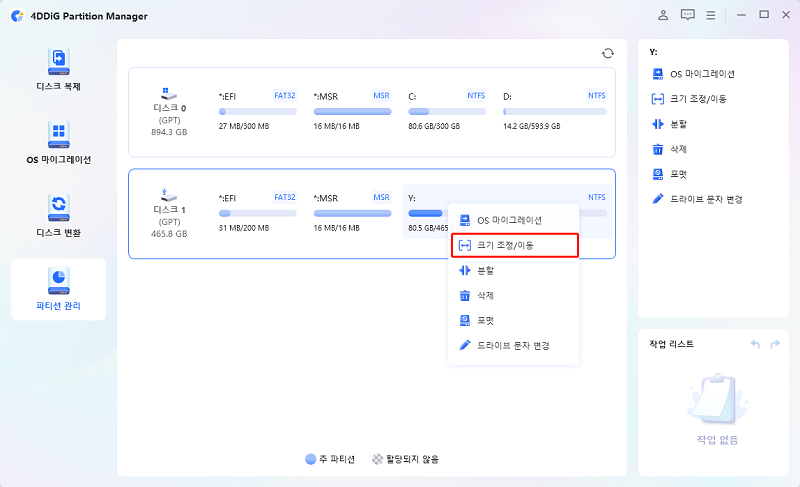Choose 드라이브 문자 변경 in the context menu
The width and height of the screenshot is (800, 487).
point(513,345)
